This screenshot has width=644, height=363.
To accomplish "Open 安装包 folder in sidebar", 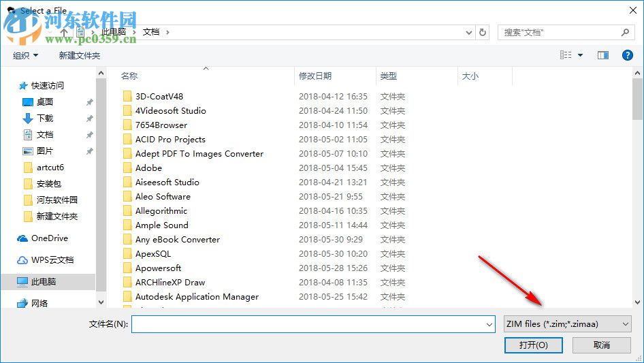I will pos(48,184).
